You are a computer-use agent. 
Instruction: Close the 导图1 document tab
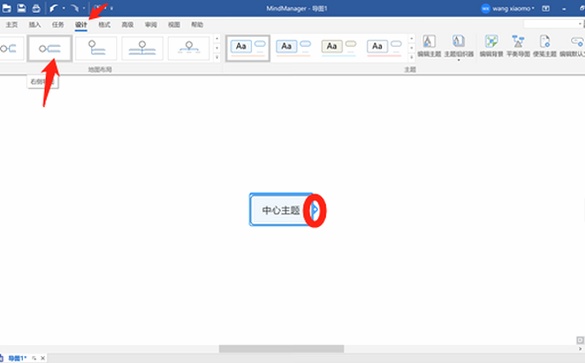click(43, 358)
